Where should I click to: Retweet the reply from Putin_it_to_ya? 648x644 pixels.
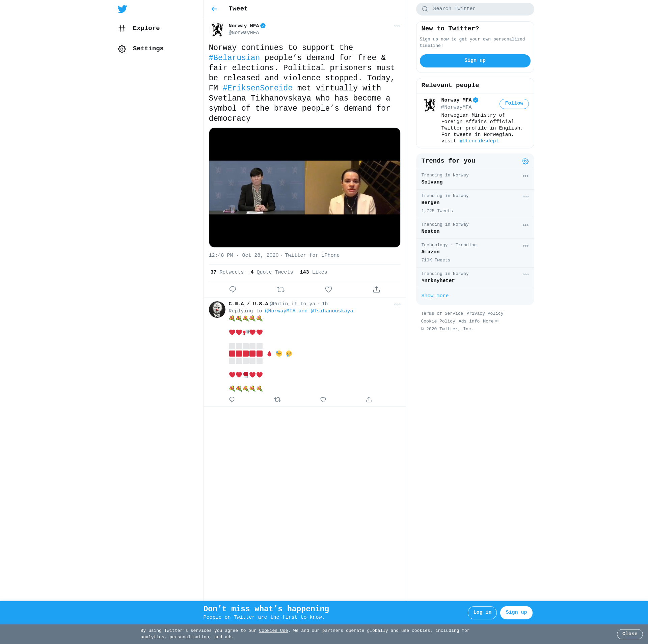click(277, 400)
